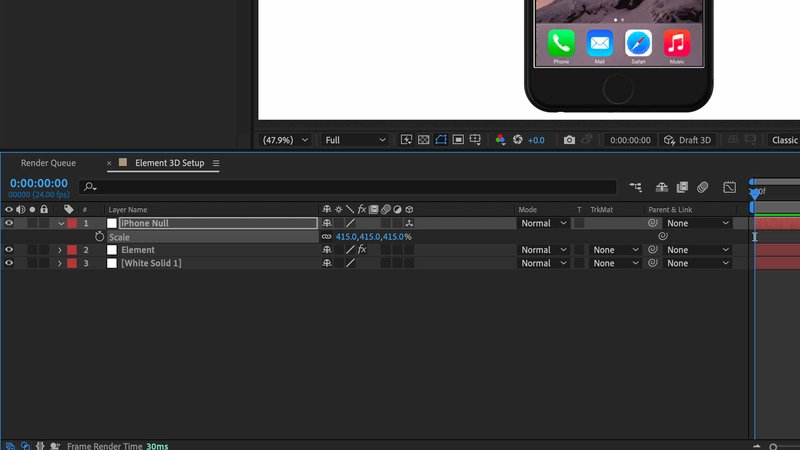
Task: Open the show channel RGB icon
Action: pos(501,140)
